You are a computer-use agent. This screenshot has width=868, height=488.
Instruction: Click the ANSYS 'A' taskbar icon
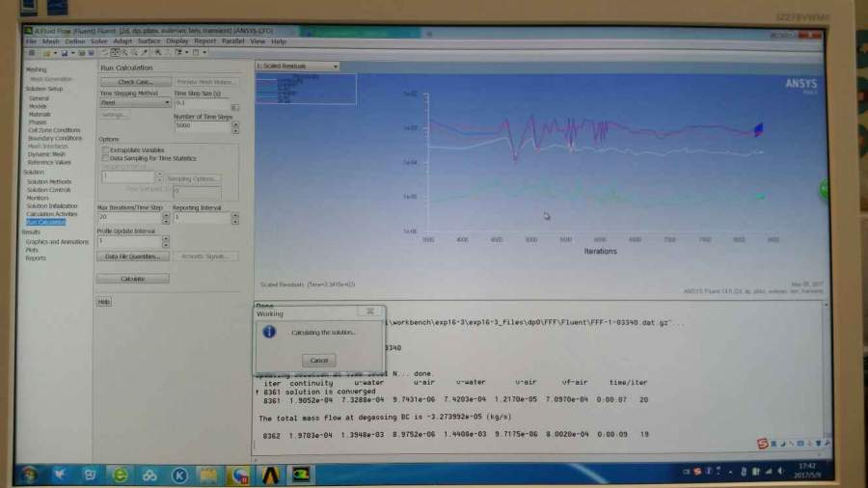[x=271, y=475]
